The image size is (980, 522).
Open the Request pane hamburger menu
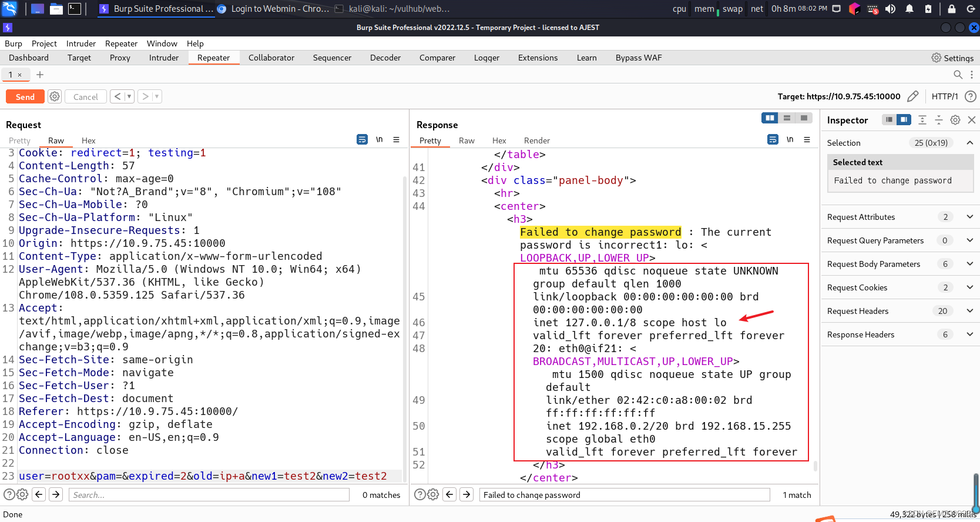click(397, 139)
